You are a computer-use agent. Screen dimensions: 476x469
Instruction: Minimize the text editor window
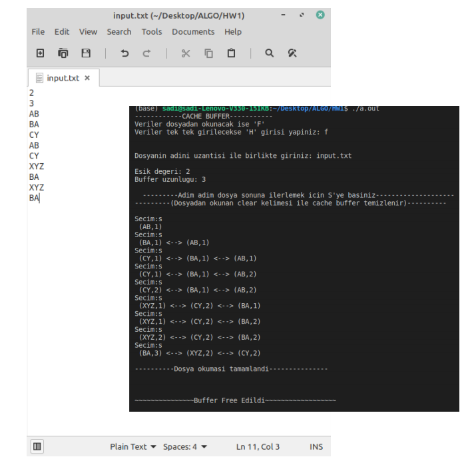click(283, 15)
